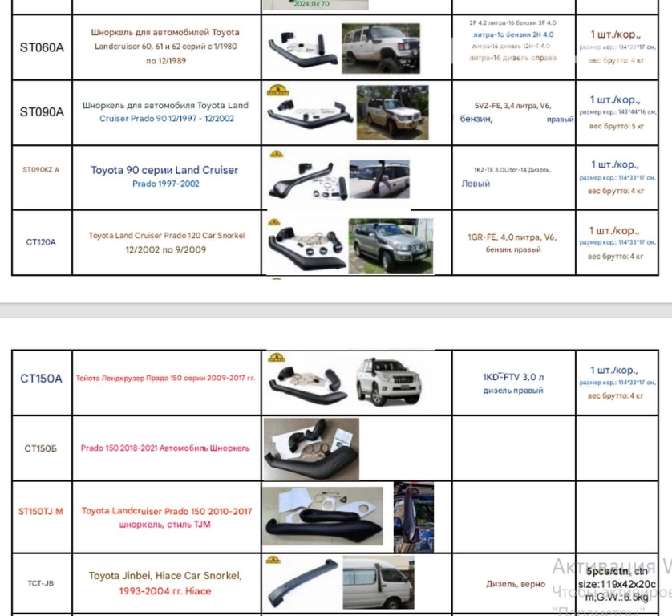Select the ST060A product code cell
This screenshot has width=672, height=616.
pos(42,47)
